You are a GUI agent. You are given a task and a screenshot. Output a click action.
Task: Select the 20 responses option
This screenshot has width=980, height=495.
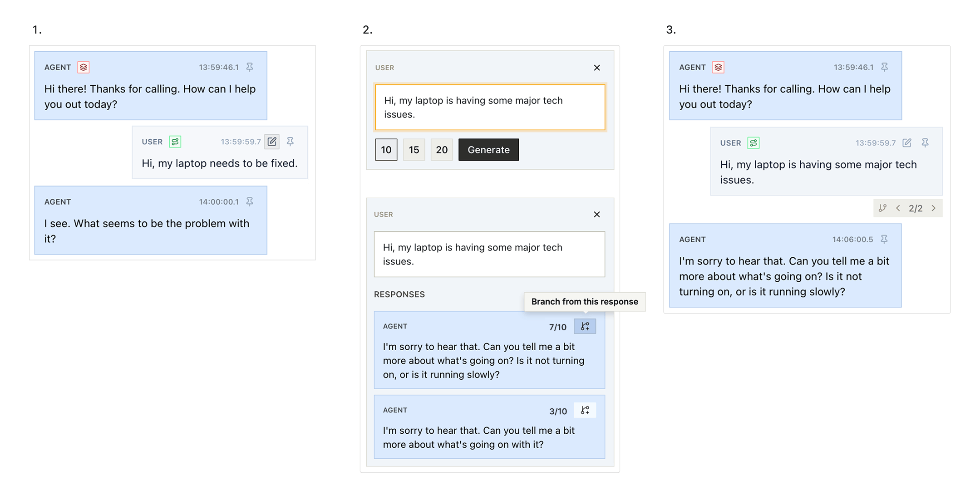(x=441, y=150)
